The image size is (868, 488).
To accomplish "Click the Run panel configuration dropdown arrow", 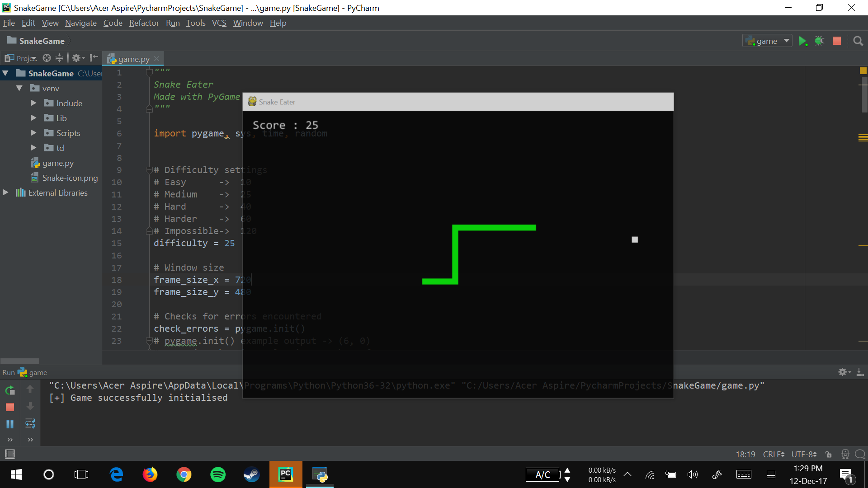I will 786,41.
